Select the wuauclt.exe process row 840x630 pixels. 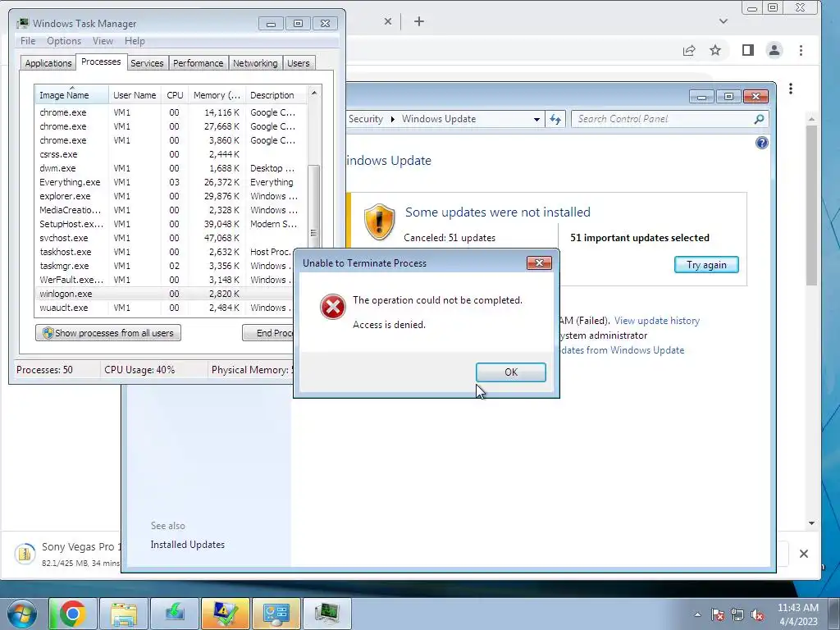pyautogui.click(x=164, y=308)
